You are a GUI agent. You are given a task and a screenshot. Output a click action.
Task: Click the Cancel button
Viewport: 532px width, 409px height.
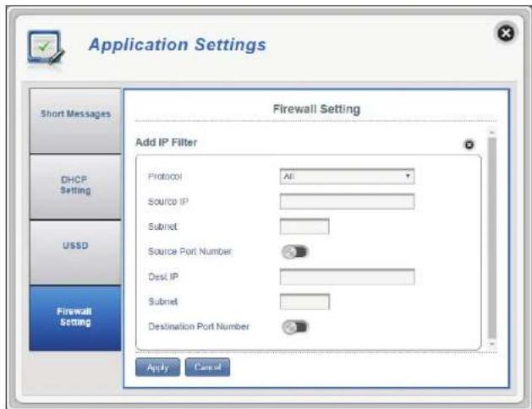tap(207, 367)
